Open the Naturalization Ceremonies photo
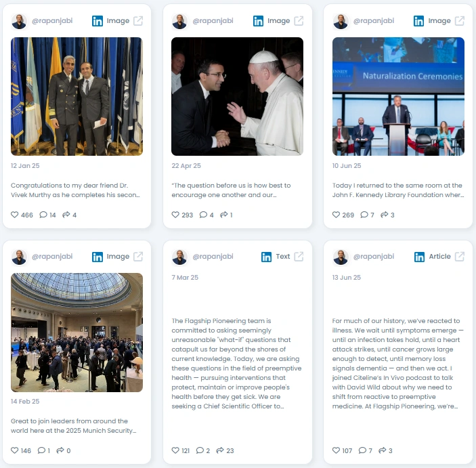 click(398, 97)
